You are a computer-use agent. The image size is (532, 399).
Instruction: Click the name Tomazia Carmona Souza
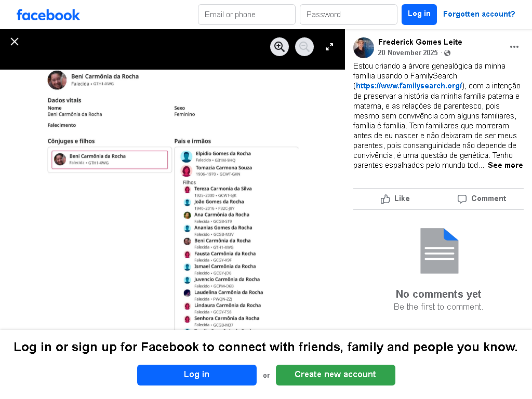point(224,168)
